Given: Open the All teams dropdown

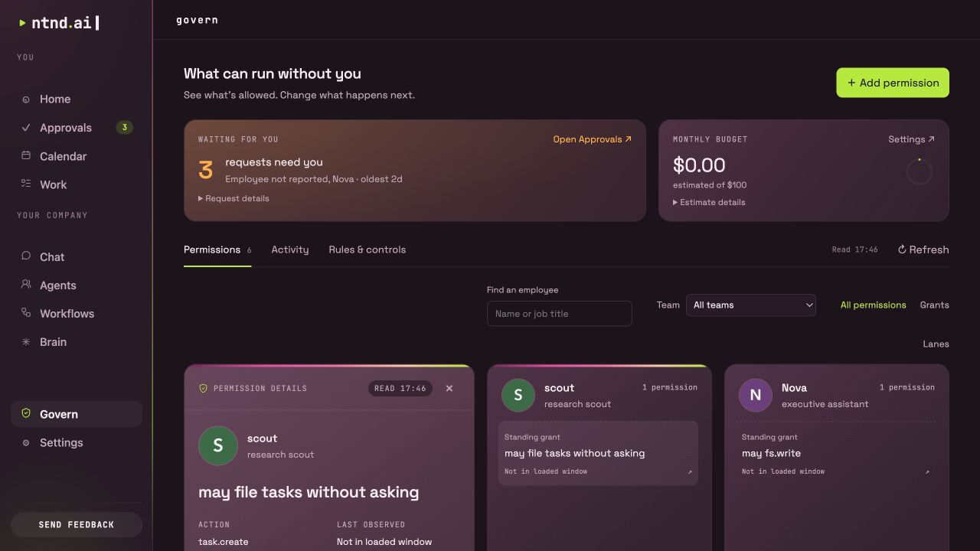Looking at the screenshot, I should 751,305.
